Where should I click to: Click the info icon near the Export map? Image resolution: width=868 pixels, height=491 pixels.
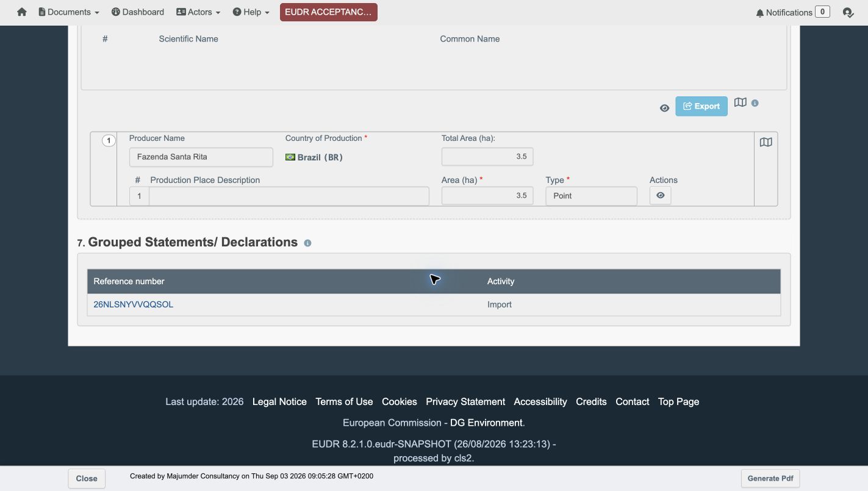click(x=755, y=103)
